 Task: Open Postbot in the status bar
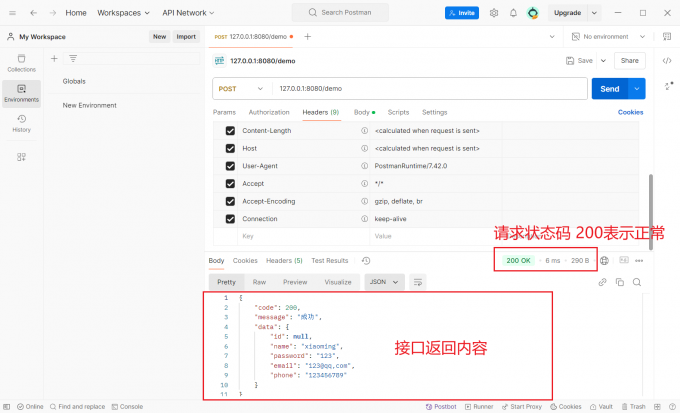point(441,406)
